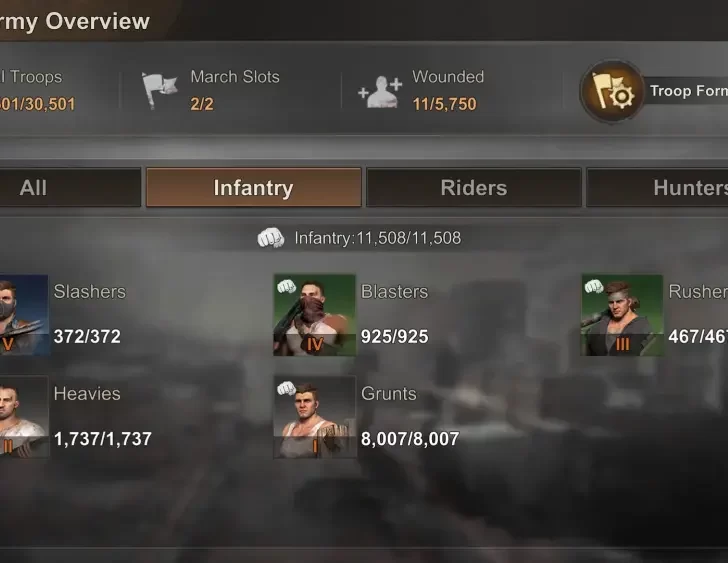
Task: Open the Troop Formation button label
Action: (689, 91)
